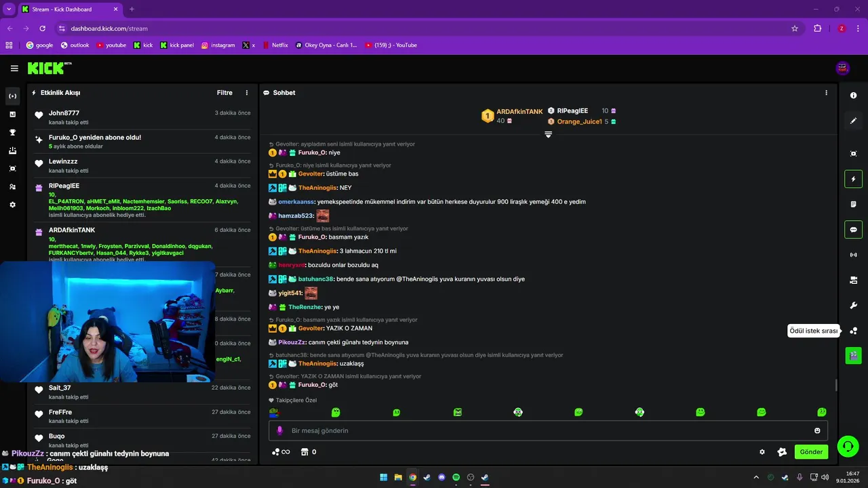Open the kick panel bookmark
The height and width of the screenshot is (488, 868).
[177, 45]
